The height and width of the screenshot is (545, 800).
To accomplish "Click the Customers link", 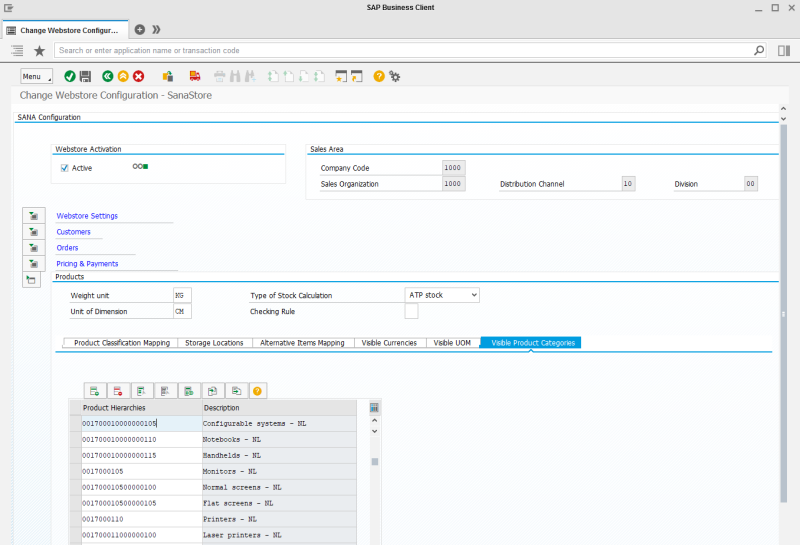I will pos(73,232).
